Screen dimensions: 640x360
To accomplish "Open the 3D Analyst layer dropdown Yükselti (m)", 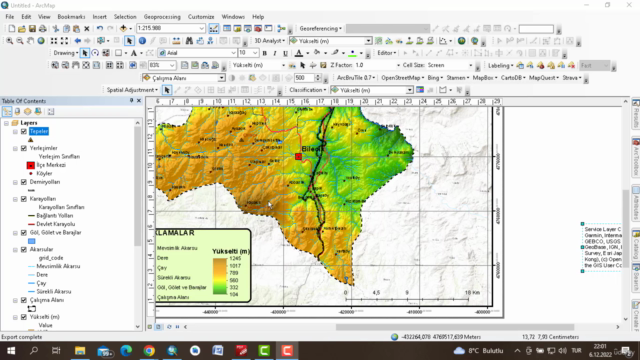I will coord(368,41).
